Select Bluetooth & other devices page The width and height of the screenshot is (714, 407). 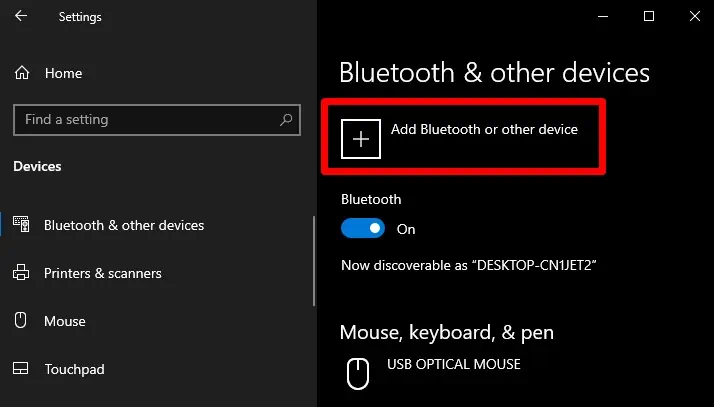(x=123, y=225)
